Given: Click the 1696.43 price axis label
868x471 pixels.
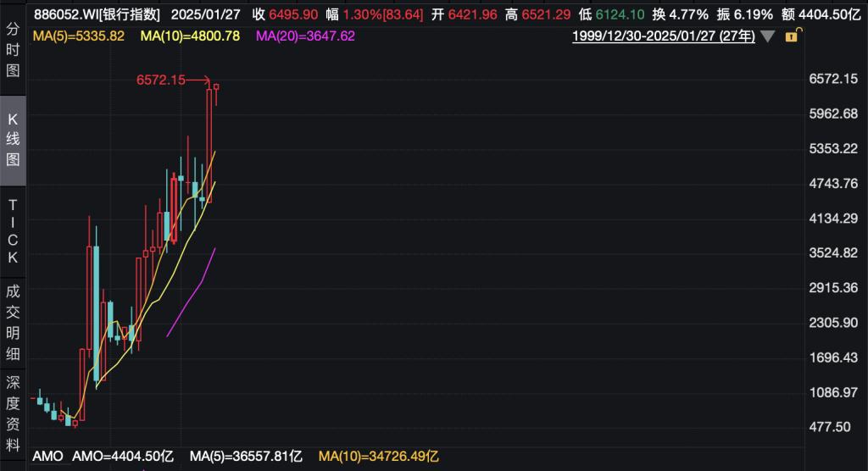Looking at the screenshot, I should coord(833,357).
